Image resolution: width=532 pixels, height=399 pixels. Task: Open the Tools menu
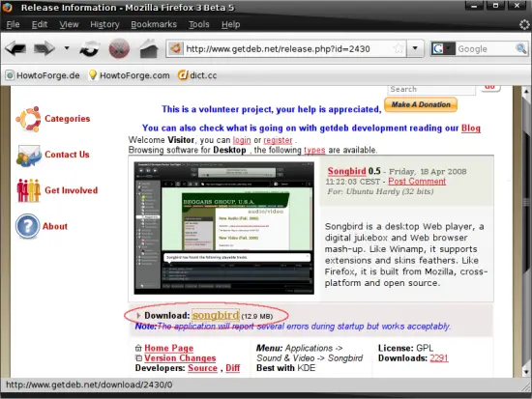tap(199, 24)
